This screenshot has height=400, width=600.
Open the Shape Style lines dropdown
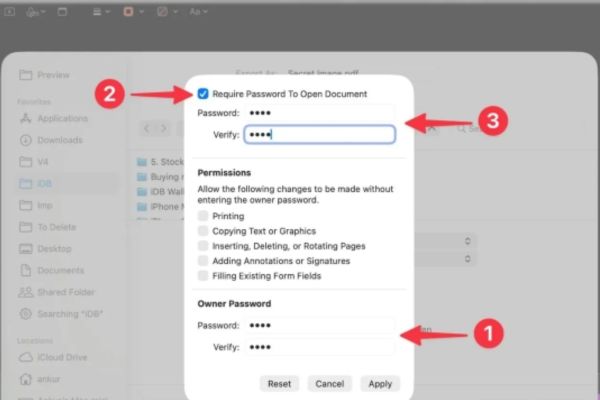tap(101, 12)
